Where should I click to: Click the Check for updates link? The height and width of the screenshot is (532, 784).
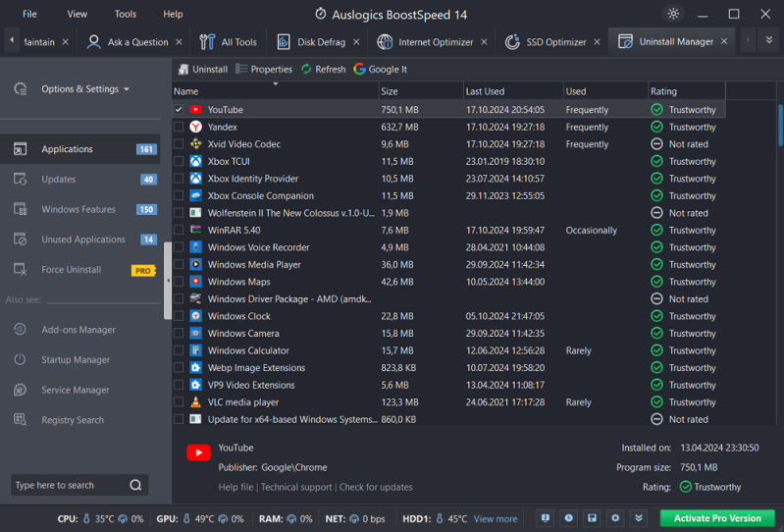pos(376,487)
